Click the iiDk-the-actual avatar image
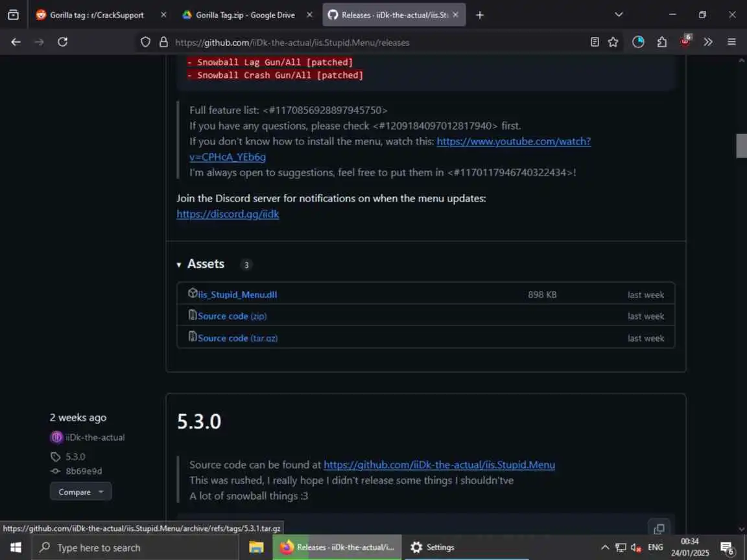This screenshot has width=747, height=560. coord(56,437)
